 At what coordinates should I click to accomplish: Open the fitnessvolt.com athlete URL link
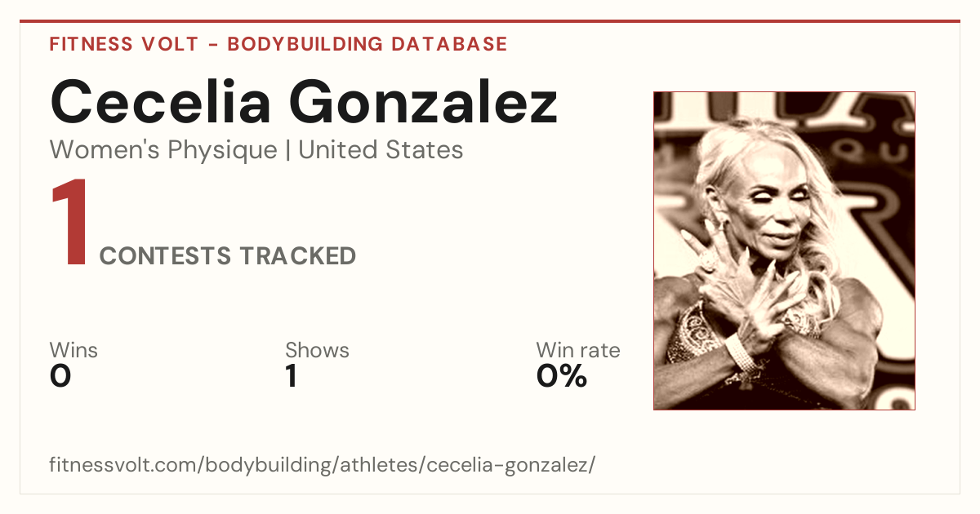pyautogui.click(x=323, y=466)
